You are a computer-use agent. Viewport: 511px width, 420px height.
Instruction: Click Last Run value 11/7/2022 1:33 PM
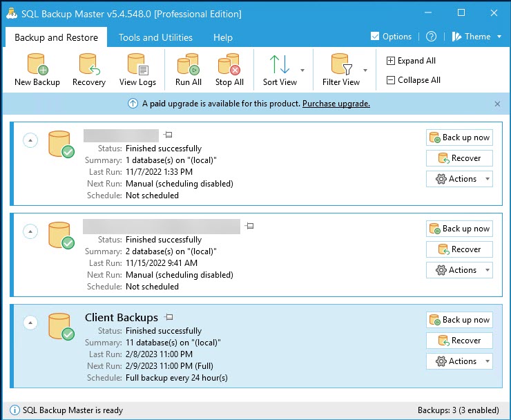pyautogui.click(x=159, y=172)
